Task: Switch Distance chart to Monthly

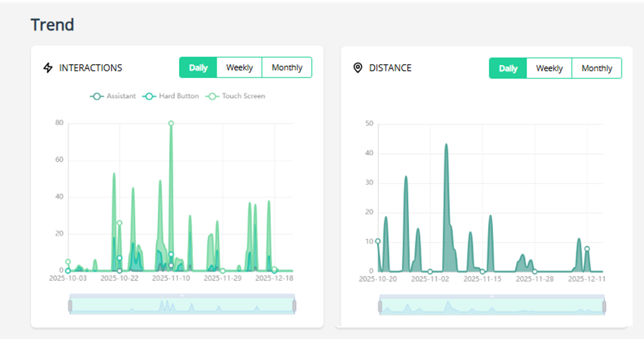Action: 596,68
